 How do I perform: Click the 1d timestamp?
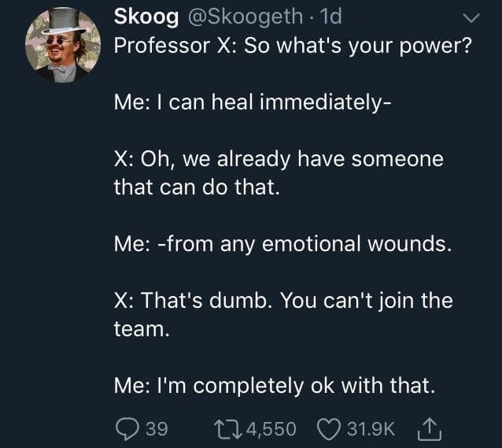coord(331,17)
